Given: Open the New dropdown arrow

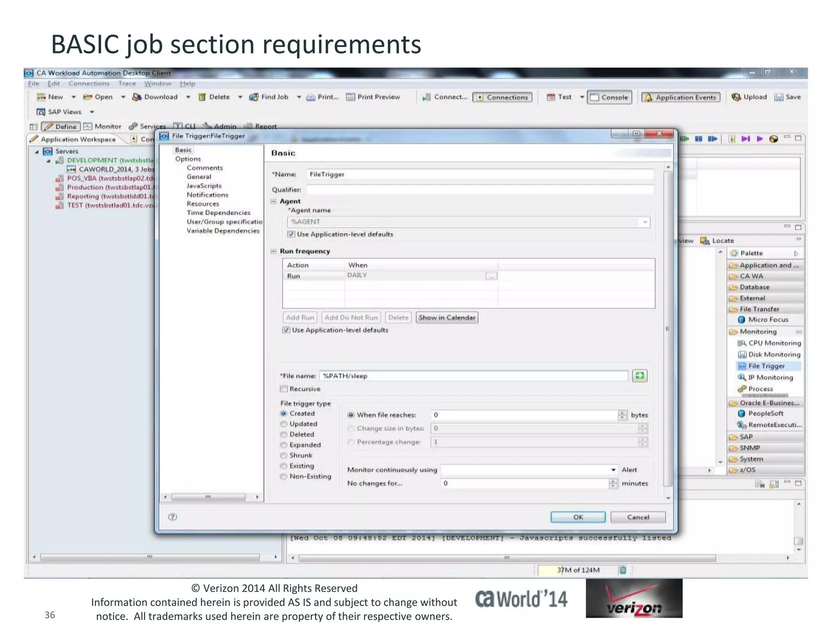Looking at the screenshot, I should (x=73, y=97).
